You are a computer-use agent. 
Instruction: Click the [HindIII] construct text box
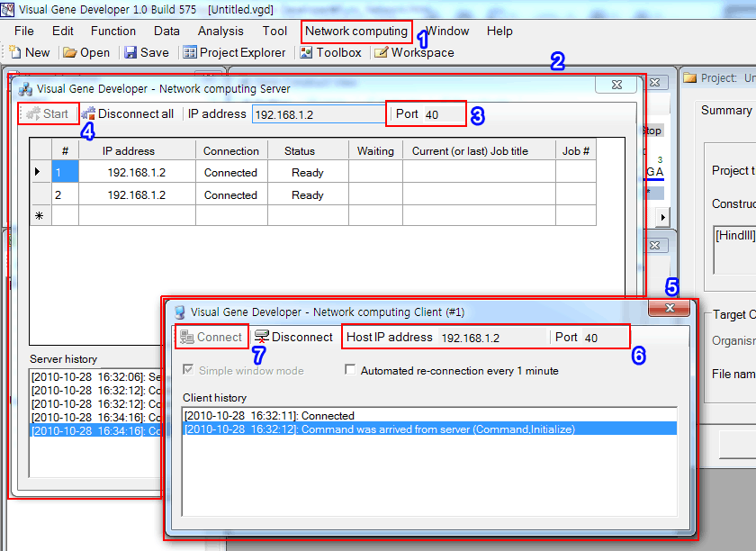[x=734, y=250]
